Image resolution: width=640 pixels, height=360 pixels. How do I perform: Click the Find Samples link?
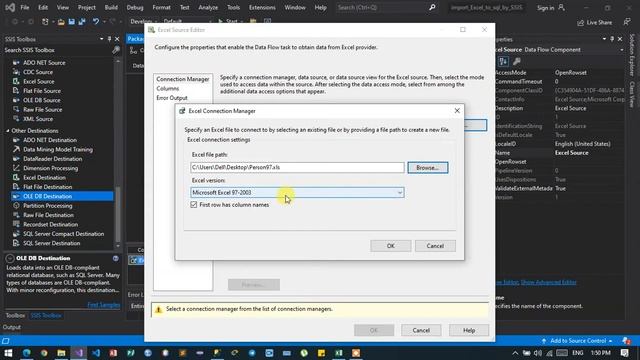coord(104,305)
